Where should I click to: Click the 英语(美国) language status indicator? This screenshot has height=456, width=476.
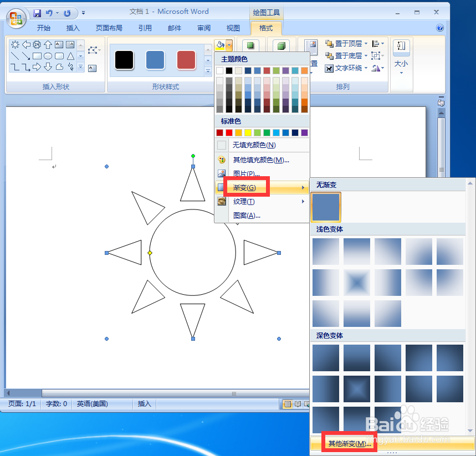93,404
